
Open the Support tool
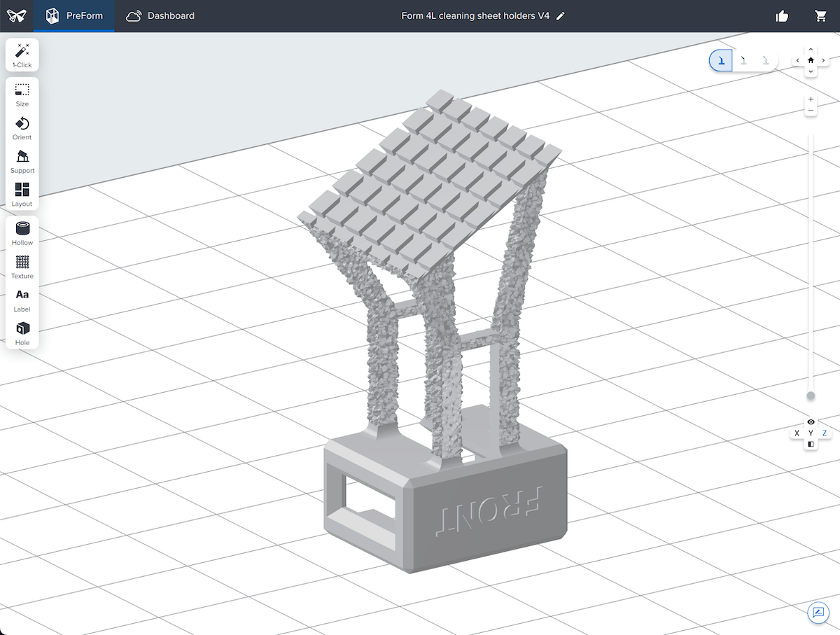(22, 162)
